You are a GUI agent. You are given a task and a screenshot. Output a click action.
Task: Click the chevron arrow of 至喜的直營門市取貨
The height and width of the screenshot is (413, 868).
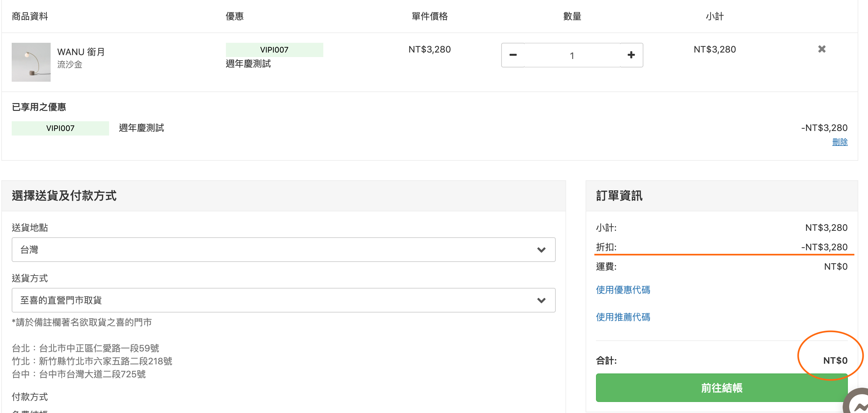pyautogui.click(x=541, y=300)
